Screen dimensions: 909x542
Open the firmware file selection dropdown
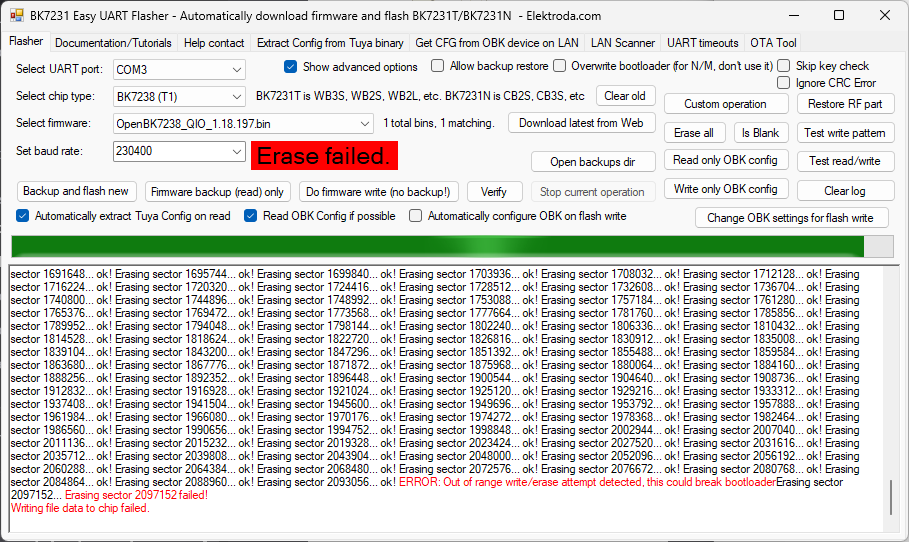(x=243, y=123)
